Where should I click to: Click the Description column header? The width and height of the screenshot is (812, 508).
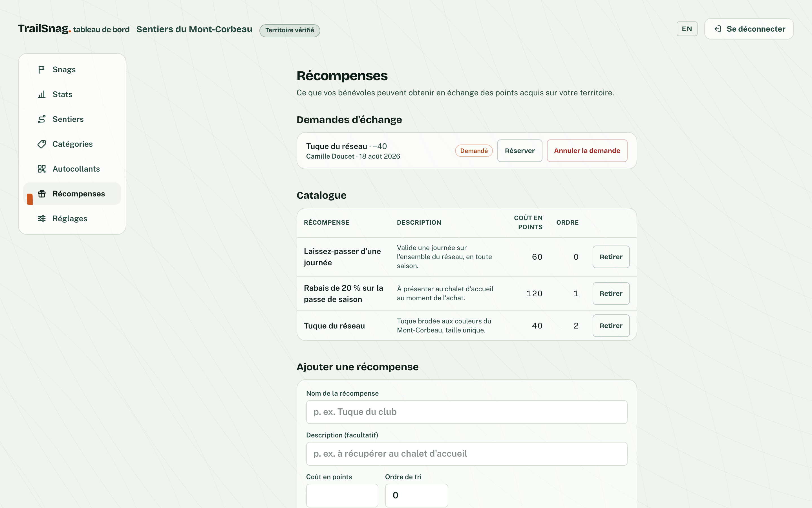[418, 222]
